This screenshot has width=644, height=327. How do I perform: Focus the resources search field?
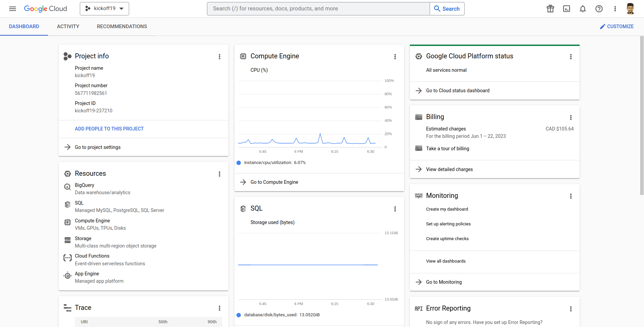[x=318, y=9]
